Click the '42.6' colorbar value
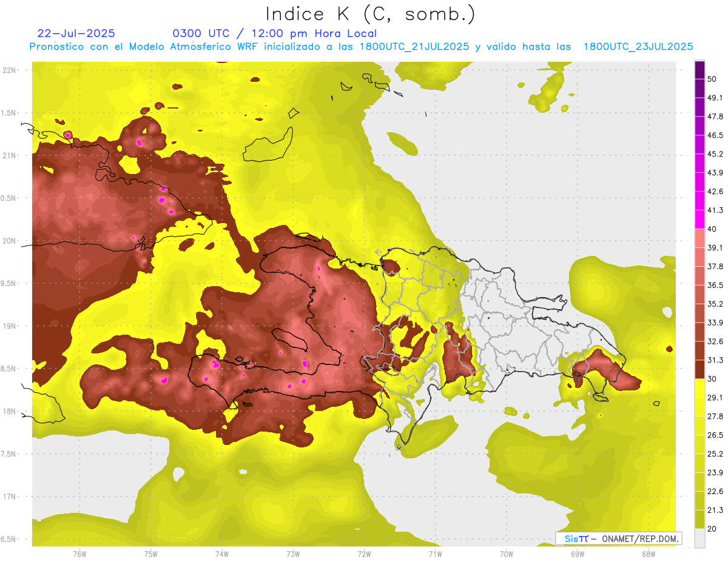 [x=715, y=192]
